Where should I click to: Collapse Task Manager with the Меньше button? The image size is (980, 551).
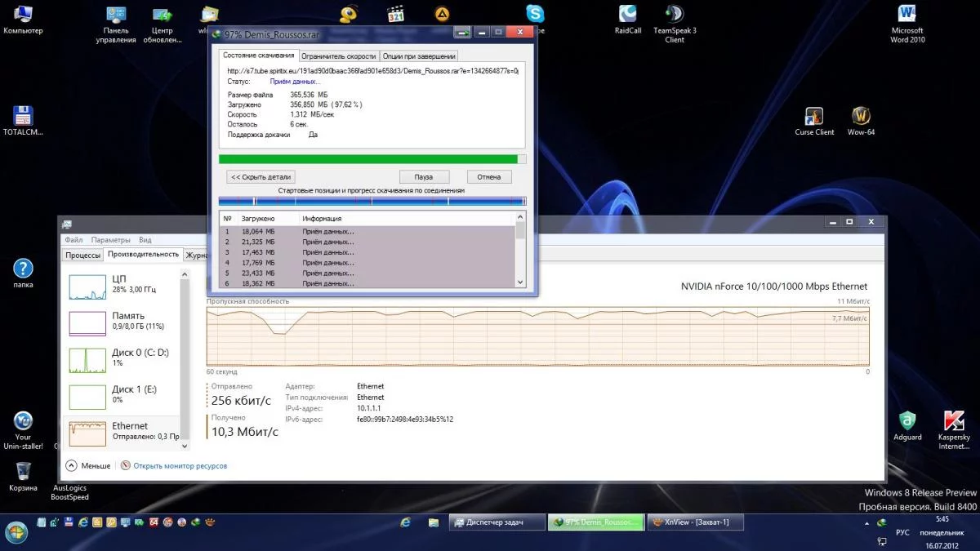coord(88,466)
